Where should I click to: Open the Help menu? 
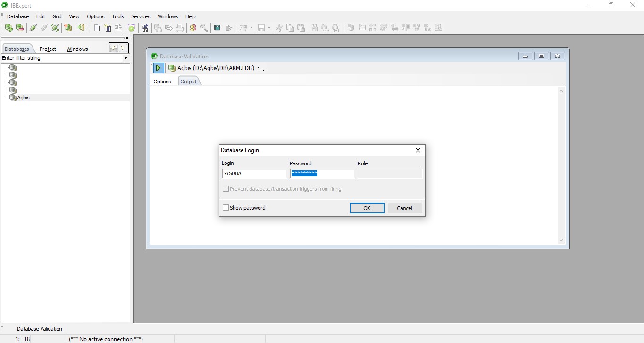coord(191,16)
